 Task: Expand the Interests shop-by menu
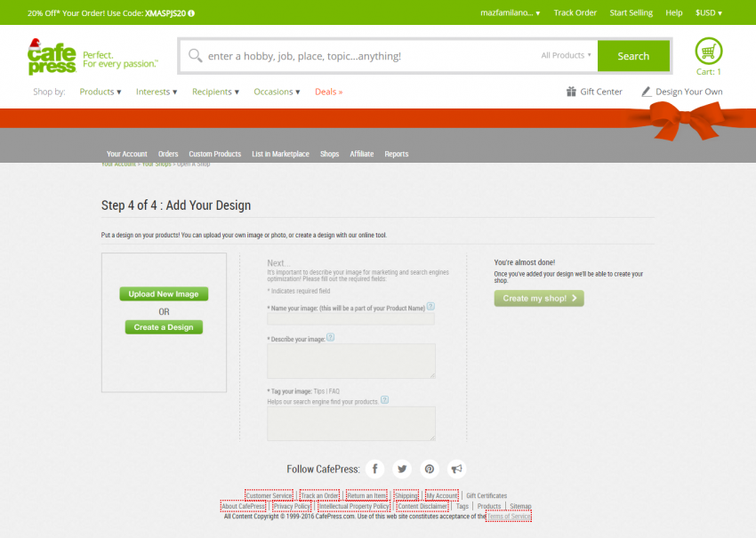click(x=157, y=92)
